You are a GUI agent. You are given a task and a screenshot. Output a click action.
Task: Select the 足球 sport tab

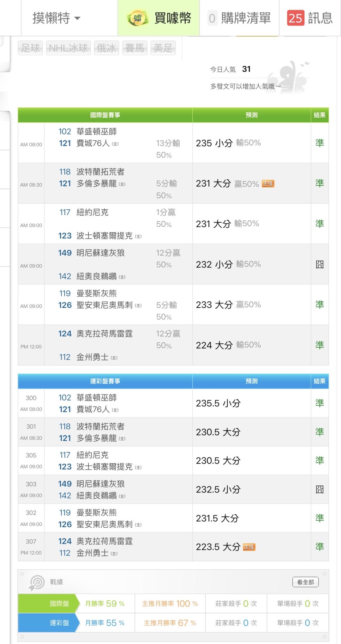(x=30, y=48)
